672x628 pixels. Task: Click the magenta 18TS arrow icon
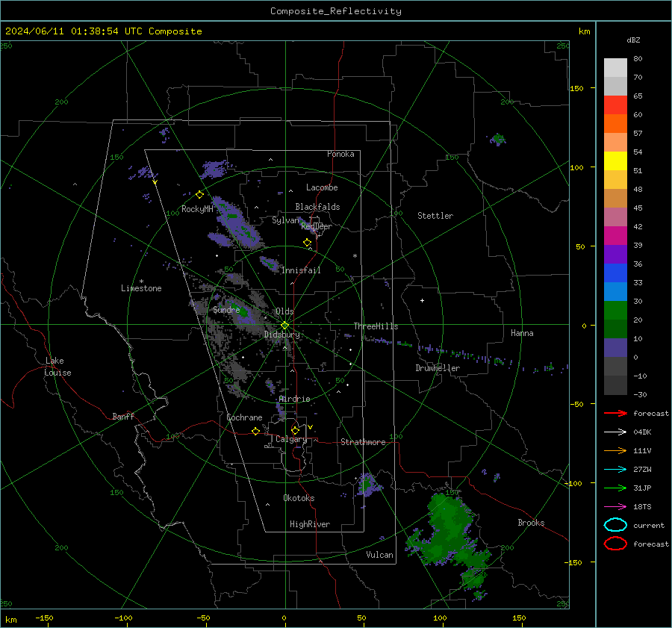[x=615, y=507]
